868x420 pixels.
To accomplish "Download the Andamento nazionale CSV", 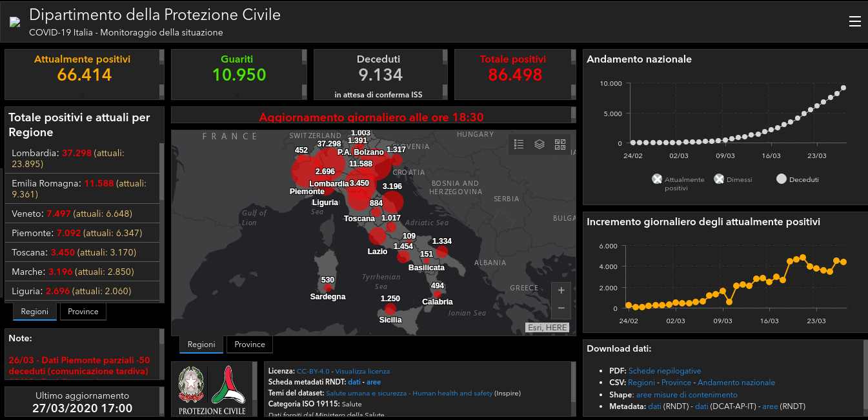I will point(736,383).
